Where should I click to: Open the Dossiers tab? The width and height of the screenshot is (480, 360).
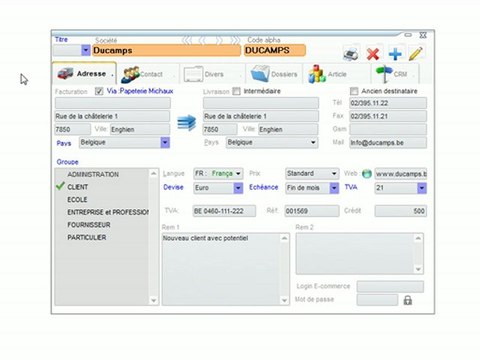(x=274, y=74)
